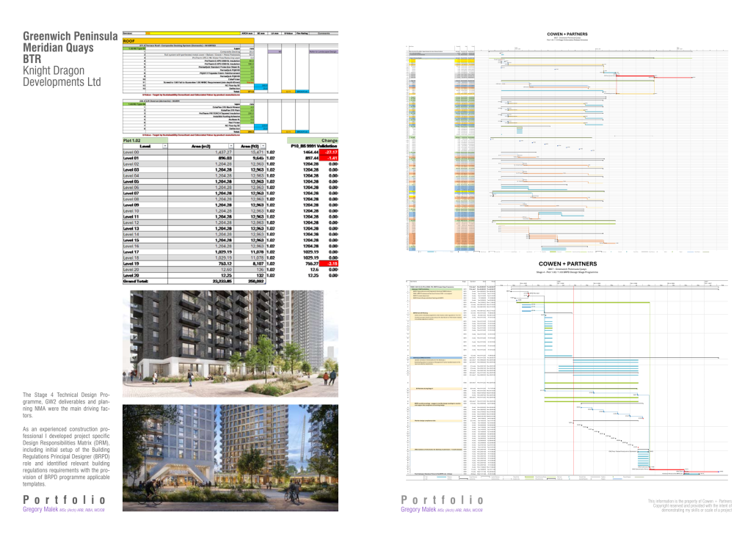The image size is (756, 534).
Task: Click the orange 'ROOF' header cell
Action: (189, 41)
